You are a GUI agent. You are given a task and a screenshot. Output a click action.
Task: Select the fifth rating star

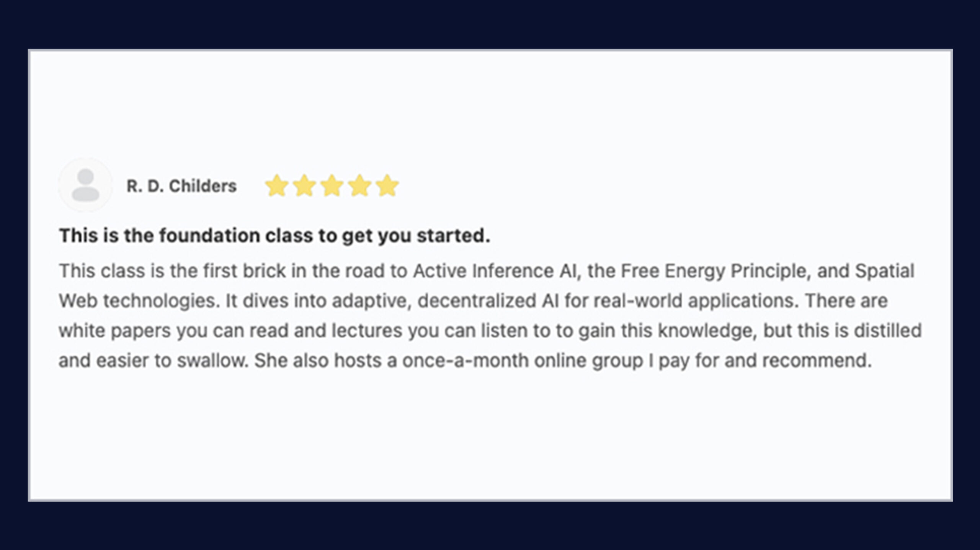(387, 186)
